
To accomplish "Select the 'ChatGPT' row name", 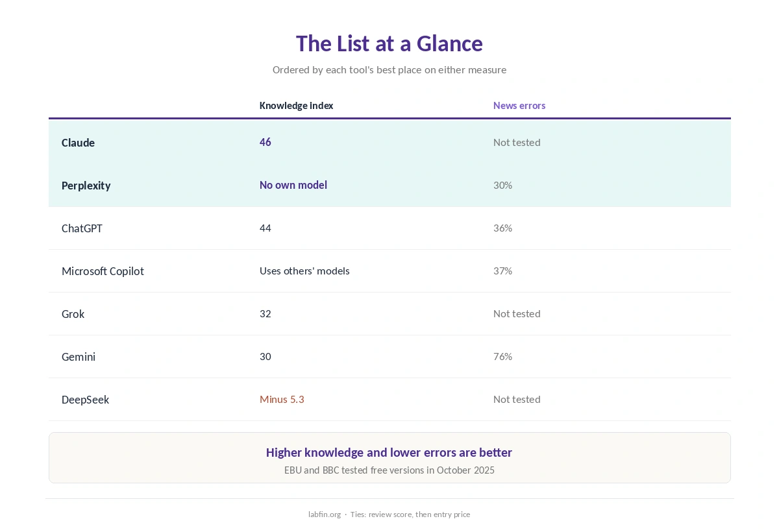I will pyautogui.click(x=82, y=228).
